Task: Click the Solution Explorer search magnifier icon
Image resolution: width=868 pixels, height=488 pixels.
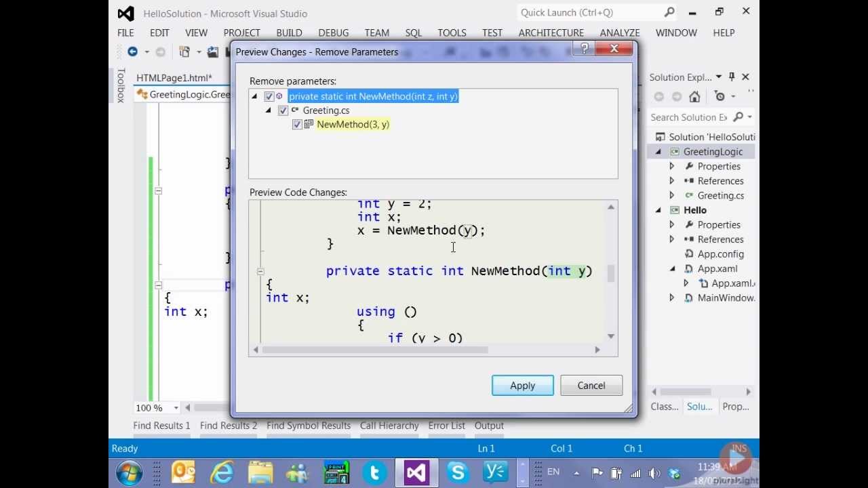Action: (738, 117)
